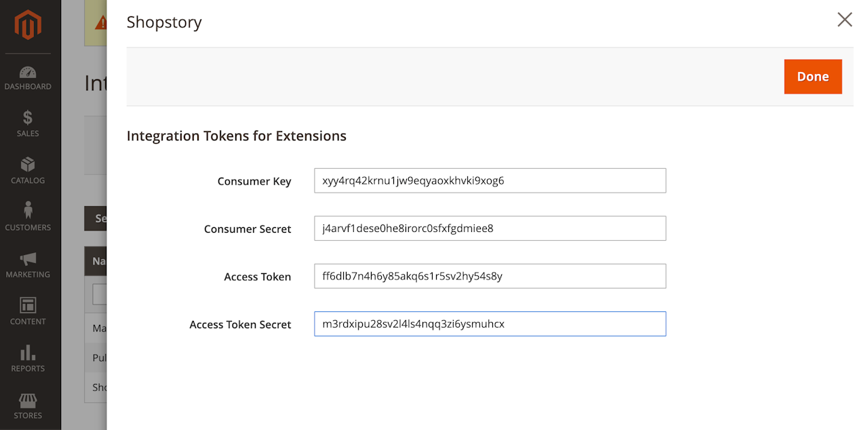
Task: Open the Content layout icon
Action: [28, 305]
